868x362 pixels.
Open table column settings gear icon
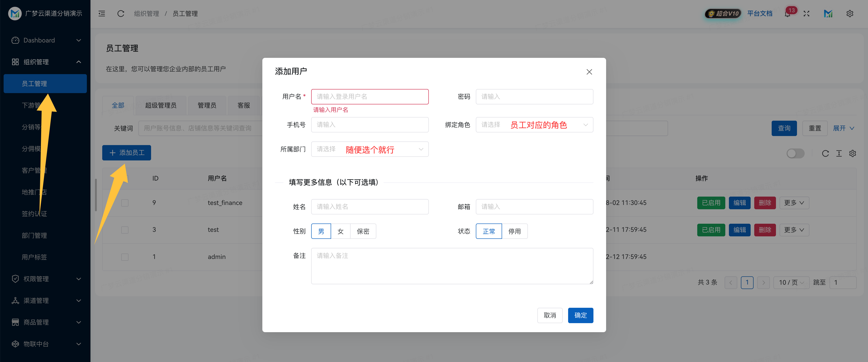[852, 154]
